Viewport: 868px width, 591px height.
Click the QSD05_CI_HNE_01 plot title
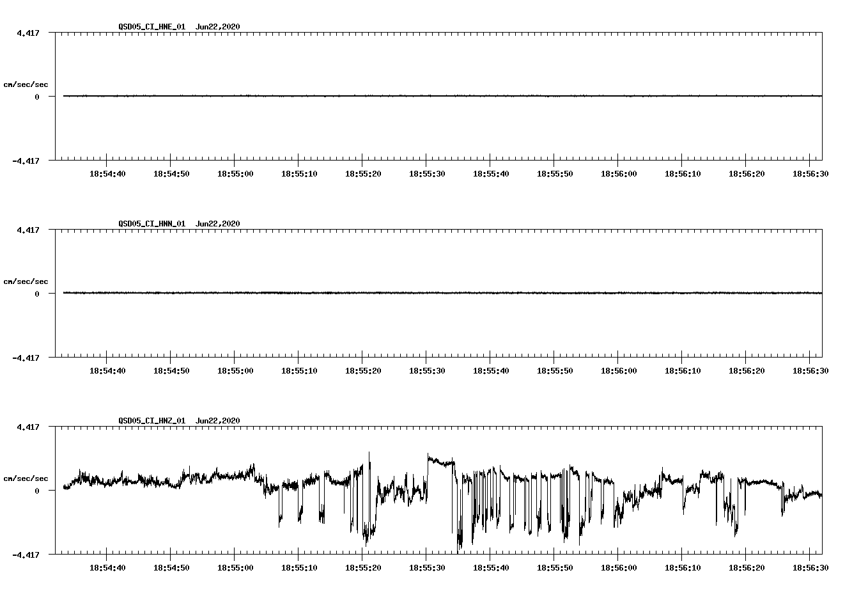152,27
